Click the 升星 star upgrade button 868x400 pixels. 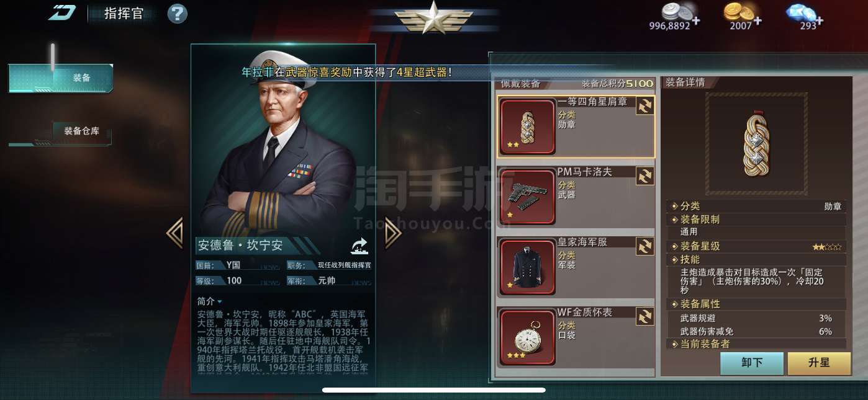click(x=819, y=363)
